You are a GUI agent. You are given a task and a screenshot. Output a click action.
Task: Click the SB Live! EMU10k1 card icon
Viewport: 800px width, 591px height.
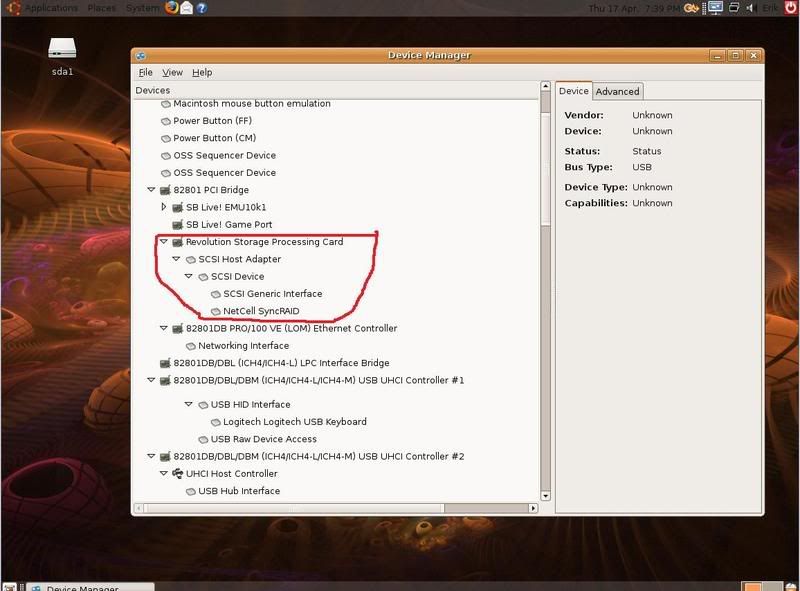coord(178,208)
